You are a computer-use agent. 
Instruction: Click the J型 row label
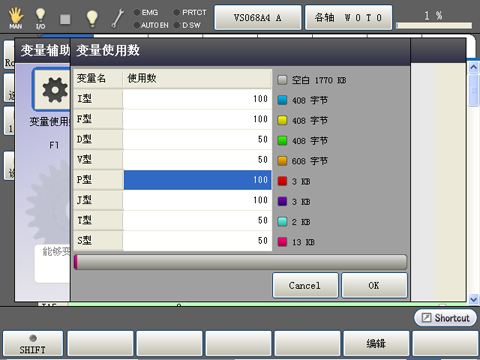[98, 200]
